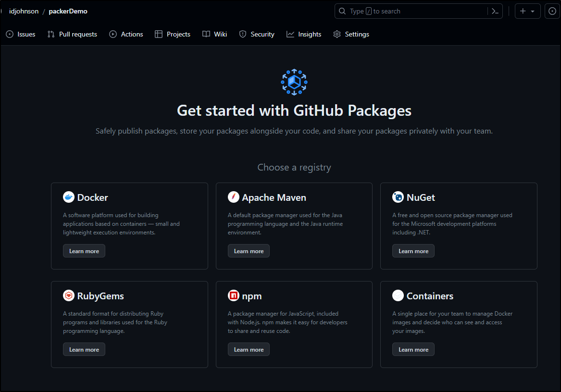Open the Projects tab
The height and width of the screenshot is (392, 561).
point(173,34)
